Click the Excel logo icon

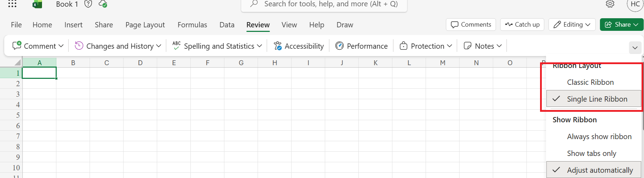tap(37, 4)
